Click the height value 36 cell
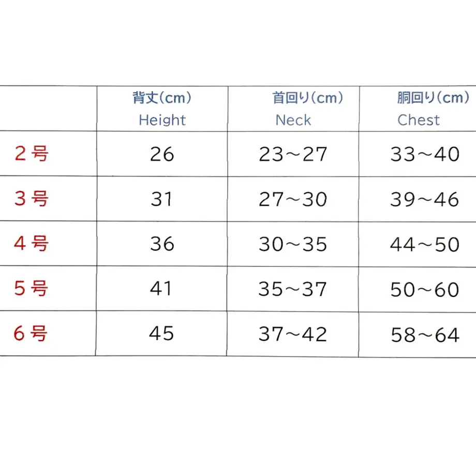 click(x=162, y=244)
